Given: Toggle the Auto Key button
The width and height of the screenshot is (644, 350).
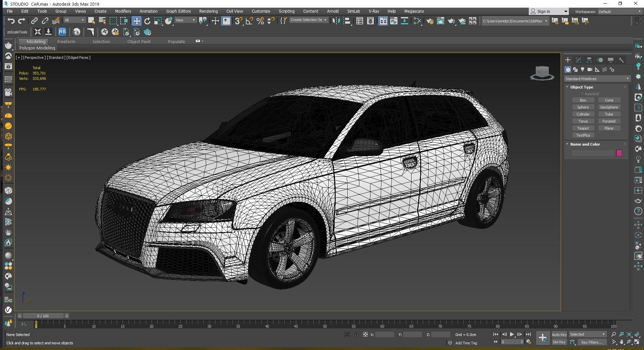Looking at the screenshot, I should click(559, 335).
